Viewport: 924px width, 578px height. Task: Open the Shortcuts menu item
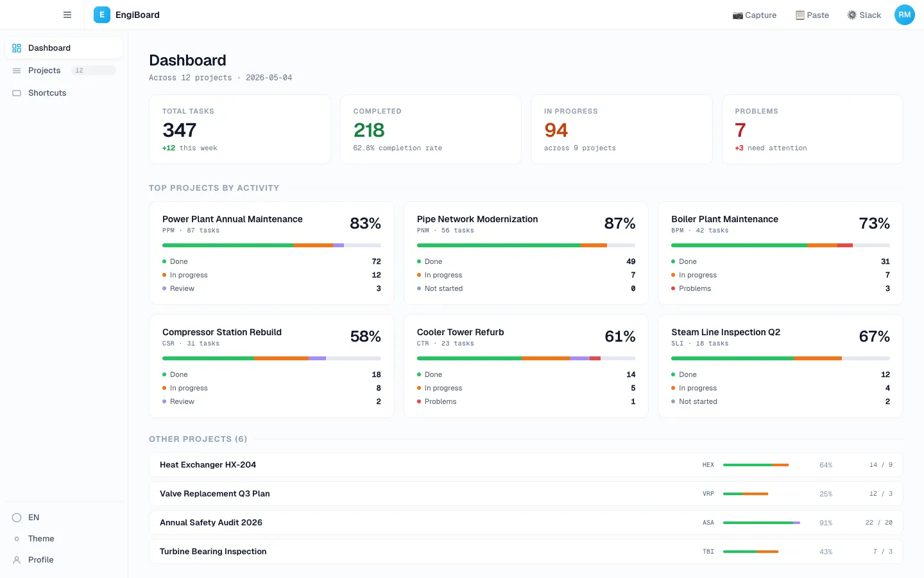(x=64, y=93)
